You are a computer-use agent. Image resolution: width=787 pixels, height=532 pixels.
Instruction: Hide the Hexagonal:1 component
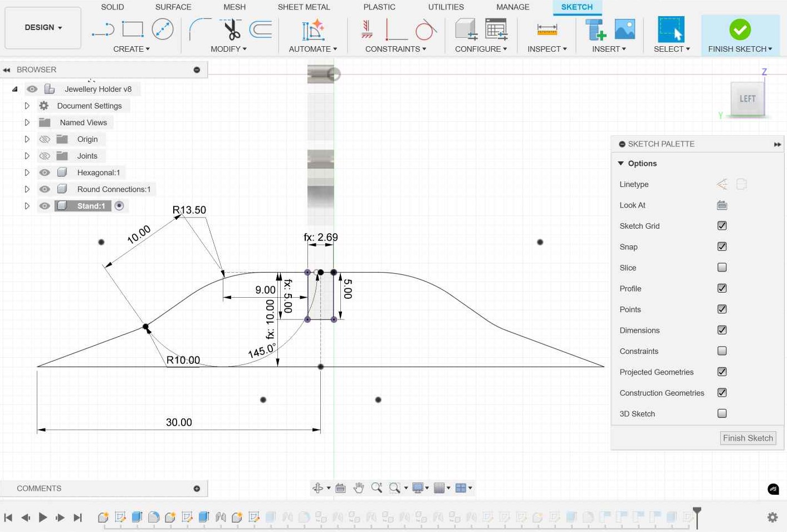tap(45, 173)
